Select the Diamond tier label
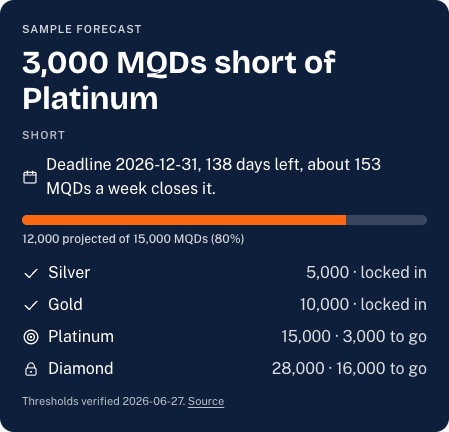The width and height of the screenshot is (449, 432). coord(81,368)
